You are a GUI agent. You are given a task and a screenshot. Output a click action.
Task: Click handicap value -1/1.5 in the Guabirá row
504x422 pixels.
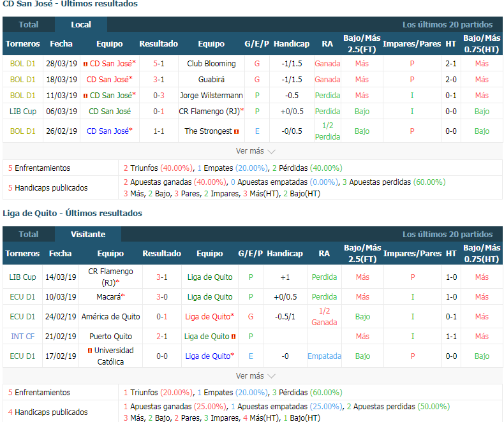[x=292, y=79]
